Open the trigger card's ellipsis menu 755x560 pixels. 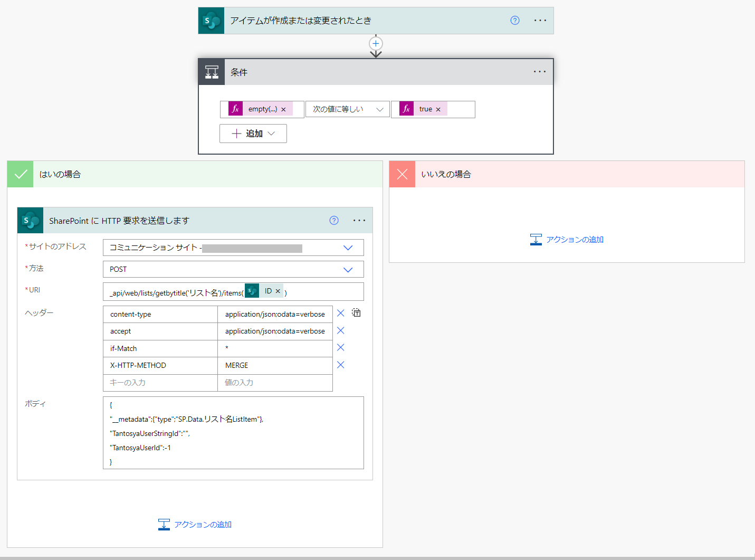tap(540, 21)
